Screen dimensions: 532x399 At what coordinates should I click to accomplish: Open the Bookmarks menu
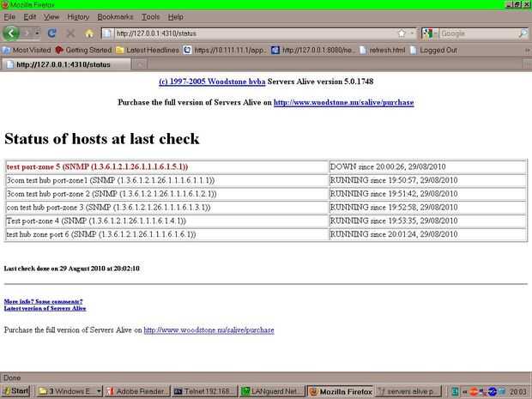click(x=115, y=16)
